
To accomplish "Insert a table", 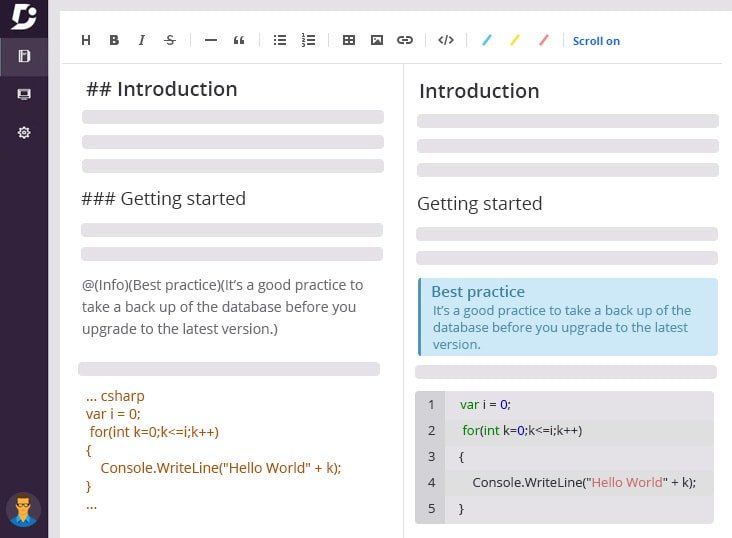I will tap(349, 41).
